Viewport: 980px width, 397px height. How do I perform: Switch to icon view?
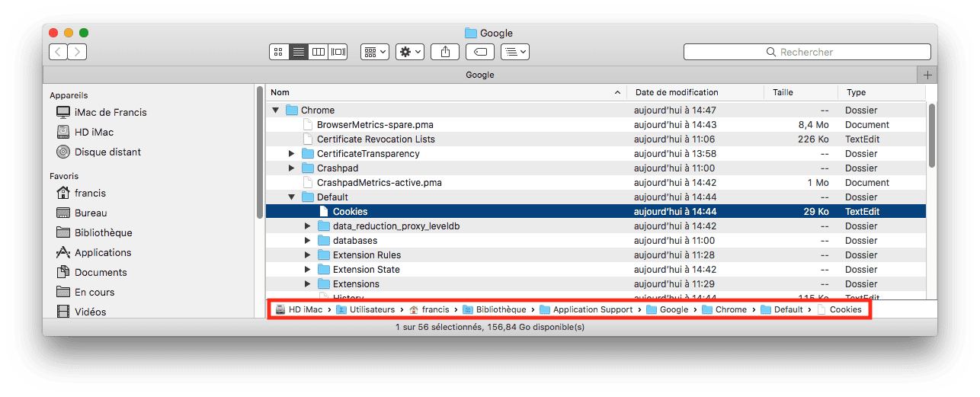pos(279,52)
